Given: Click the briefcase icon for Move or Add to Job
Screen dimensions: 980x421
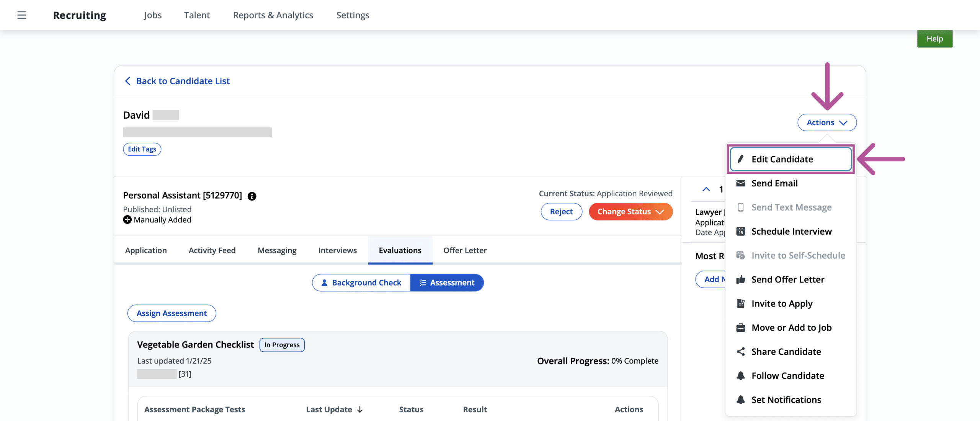Looking at the screenshot, I should point(741,328).
